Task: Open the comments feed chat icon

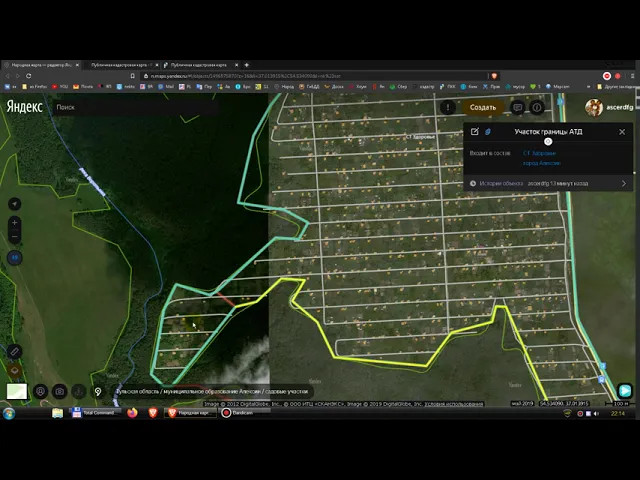Action: pos(518,107)
